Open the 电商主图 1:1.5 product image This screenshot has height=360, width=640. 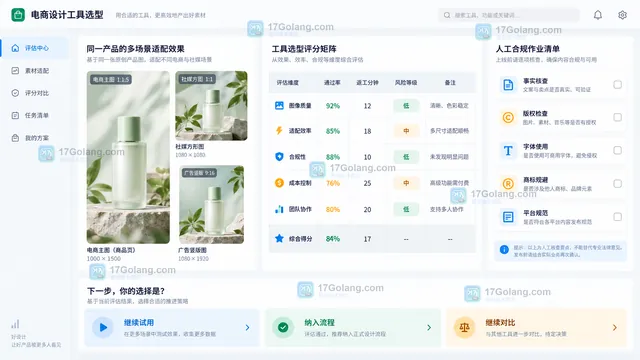[x=128, y=157]
